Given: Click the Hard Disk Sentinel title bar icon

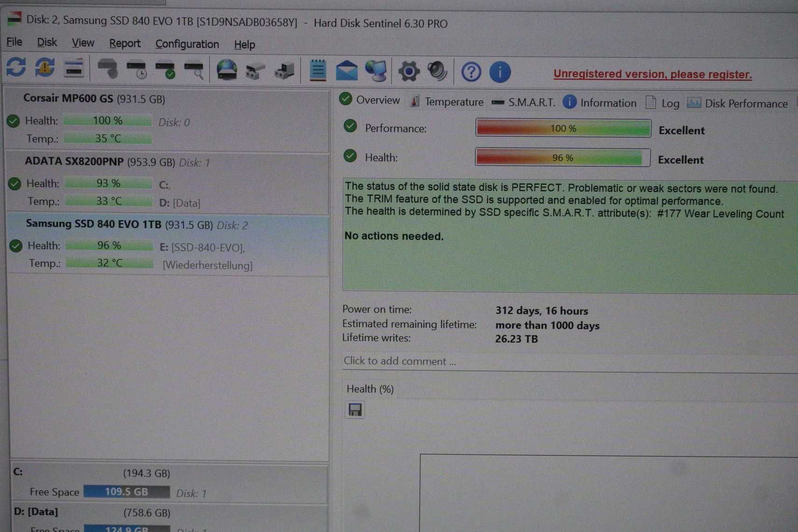Looking at the screenshot, I should 14,19.
